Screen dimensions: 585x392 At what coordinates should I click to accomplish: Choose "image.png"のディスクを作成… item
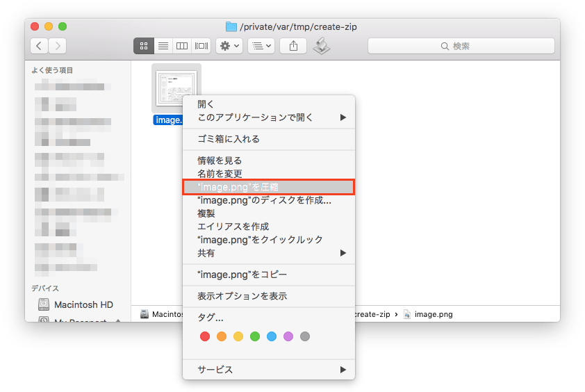pyautogui.click(x=269, y=200)
